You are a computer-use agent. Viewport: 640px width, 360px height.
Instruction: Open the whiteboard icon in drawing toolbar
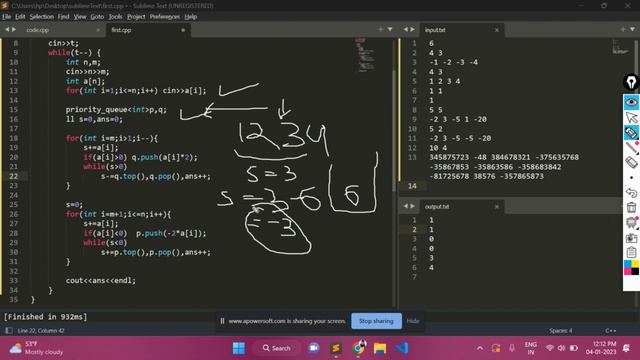631,222
